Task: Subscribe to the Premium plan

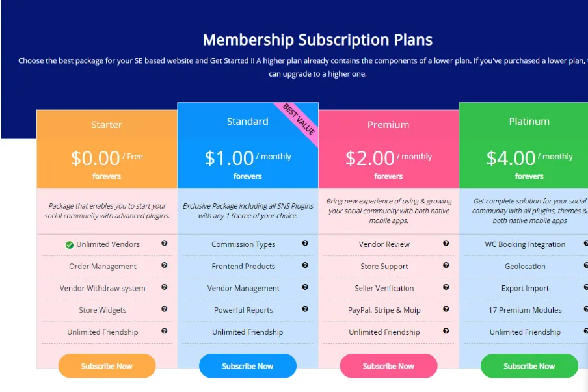Action: tap(388, 366)
